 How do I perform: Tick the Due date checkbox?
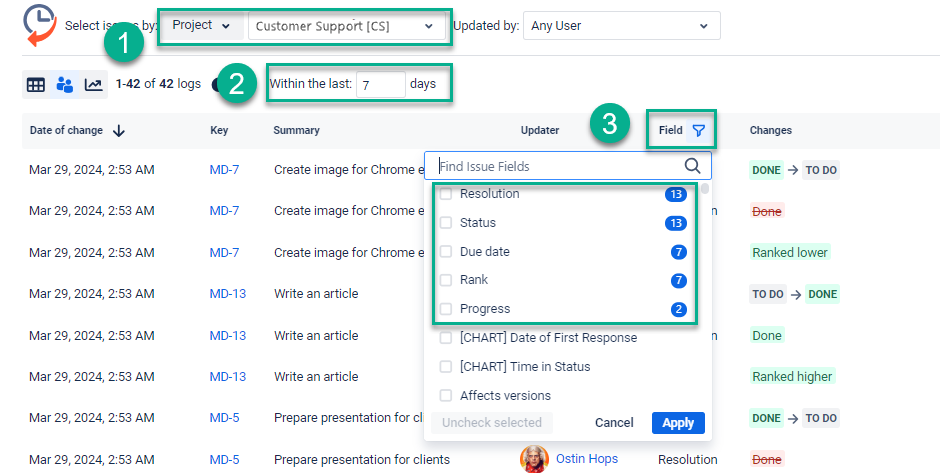(446, 252)
